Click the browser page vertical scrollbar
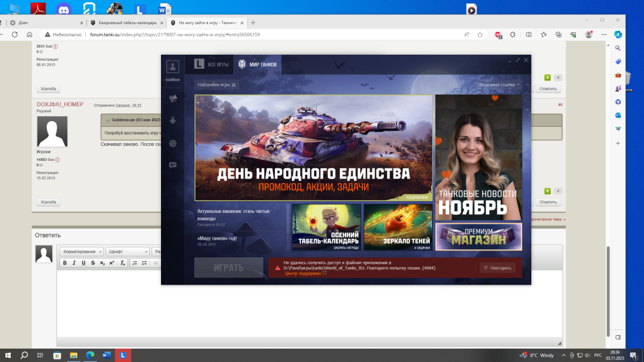 607,290
